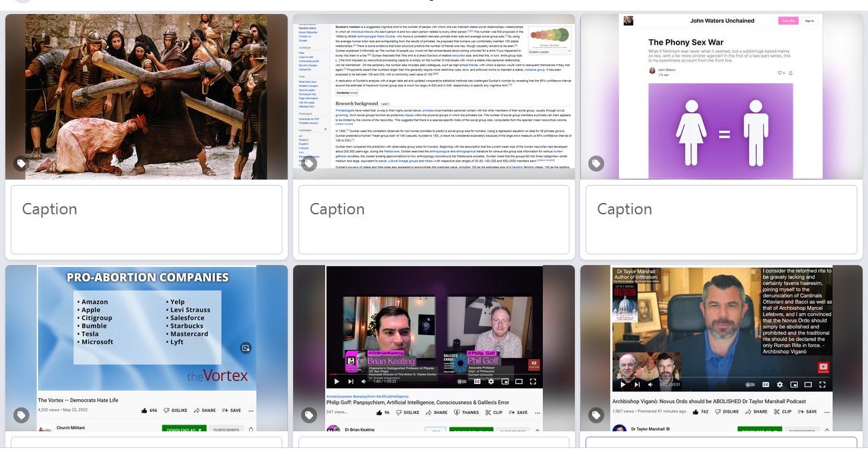Toggle autoplay in the Archbishop Viganò video
868x456 pixels.
pos(750,385)
